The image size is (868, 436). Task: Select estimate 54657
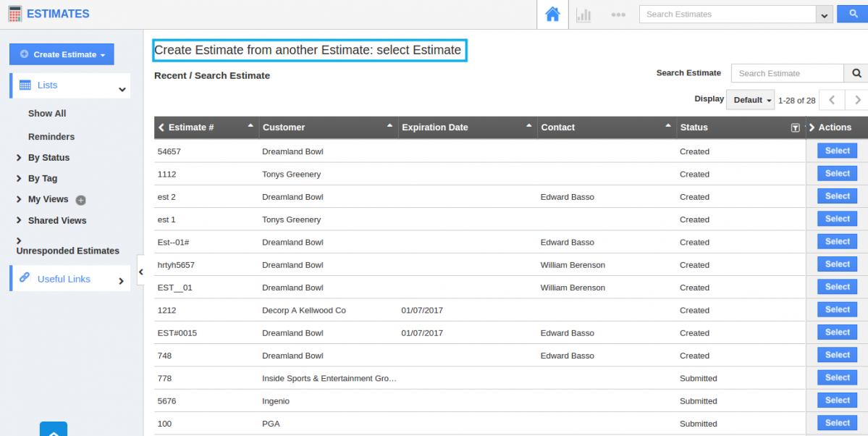point(837,151)
